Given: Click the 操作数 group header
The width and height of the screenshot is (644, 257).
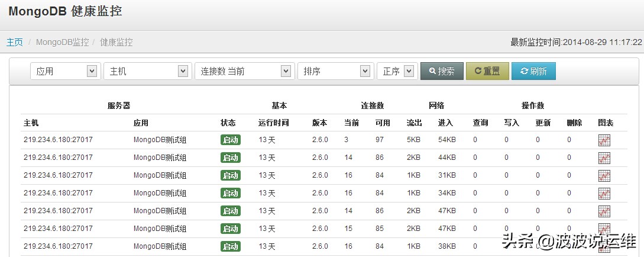Looking at the screenshot, I should click(533, 105).
